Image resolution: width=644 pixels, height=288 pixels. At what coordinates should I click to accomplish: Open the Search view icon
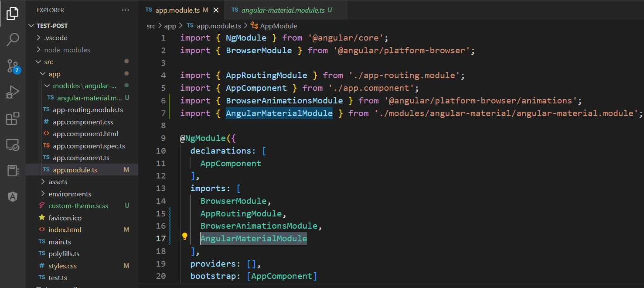[13, 40]
